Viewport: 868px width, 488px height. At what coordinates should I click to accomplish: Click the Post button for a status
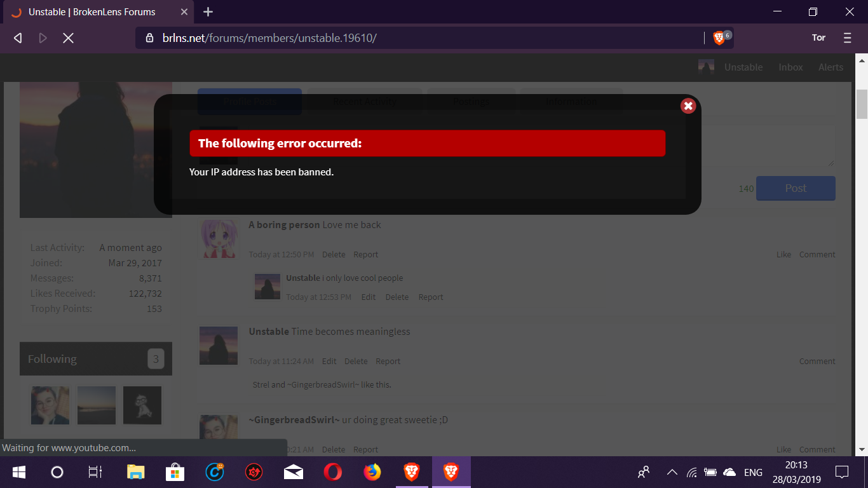(x=796, y=189)
